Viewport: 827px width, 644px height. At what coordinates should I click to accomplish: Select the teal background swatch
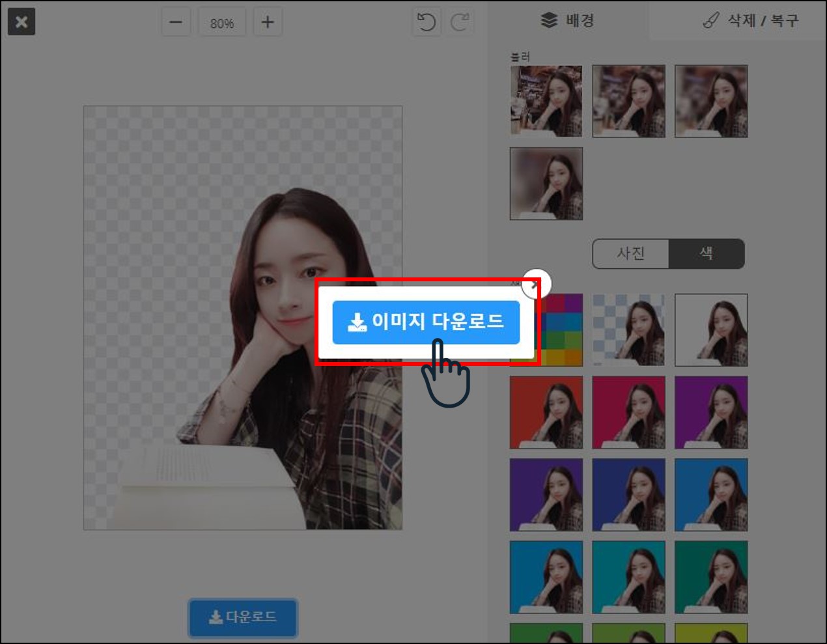628,577
